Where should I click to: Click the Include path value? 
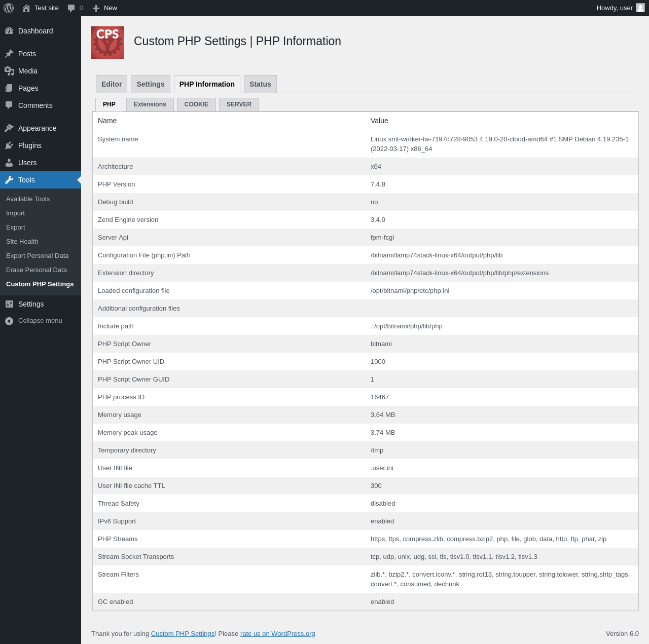pos(407,326)
